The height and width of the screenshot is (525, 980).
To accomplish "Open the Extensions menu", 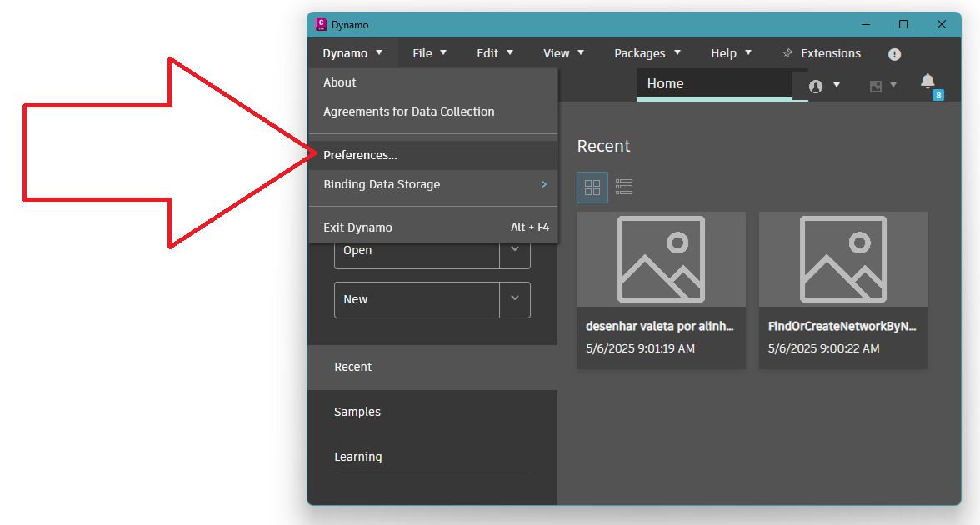I will click(831, 53).
